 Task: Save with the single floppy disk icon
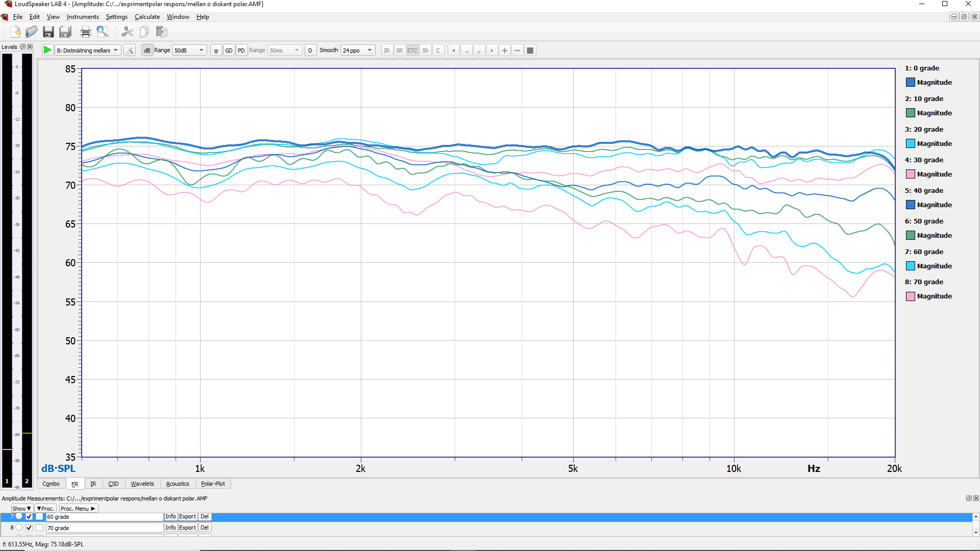pyautogui.click(x=48, y=32)
